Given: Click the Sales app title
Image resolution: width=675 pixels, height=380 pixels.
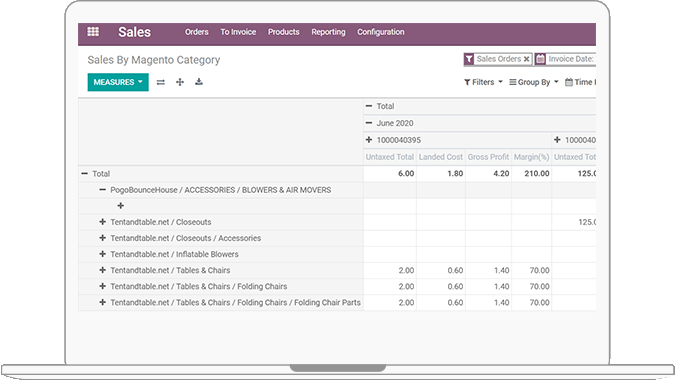Looking at the screenshot, I should 134,32.
